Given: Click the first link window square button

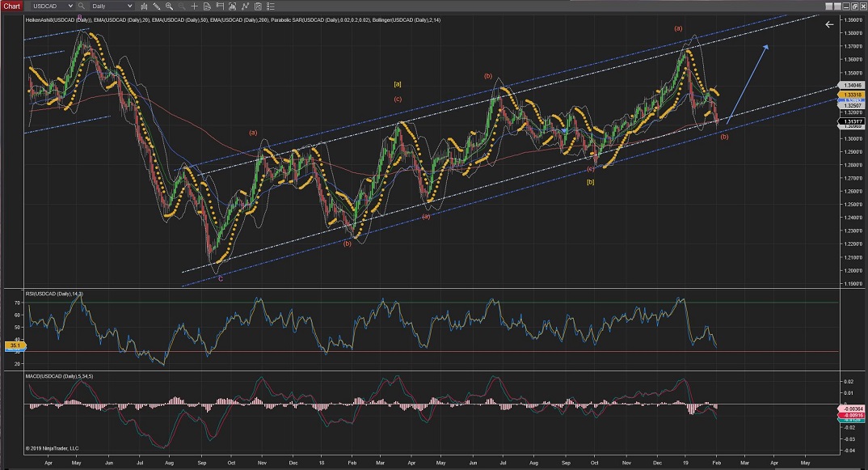Looking at the screenshot, I should coord(828,6).
